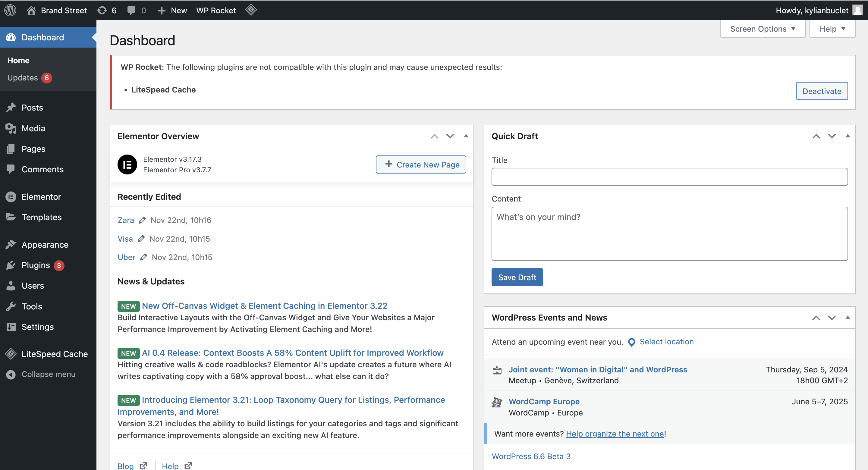This screenshot has height=470, width=868.
Task: Toggle the Quick Draft panel collapse triangle
Action: pyautogui.click(x=848, y=136)
